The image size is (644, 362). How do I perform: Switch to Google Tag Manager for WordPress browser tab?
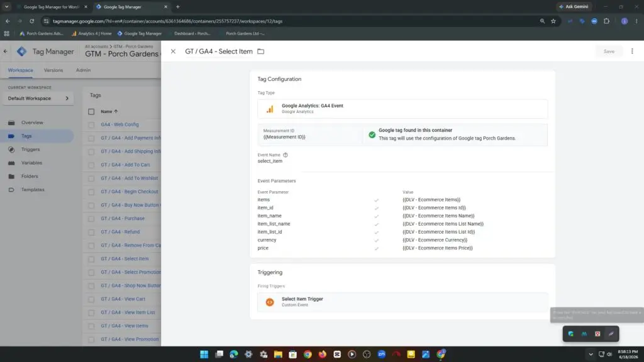point(52,6)
